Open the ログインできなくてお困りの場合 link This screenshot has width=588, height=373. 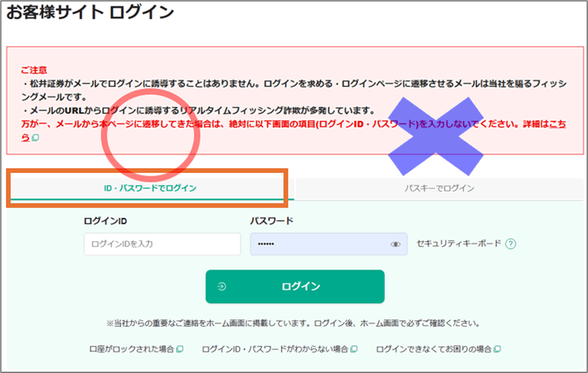434,349
